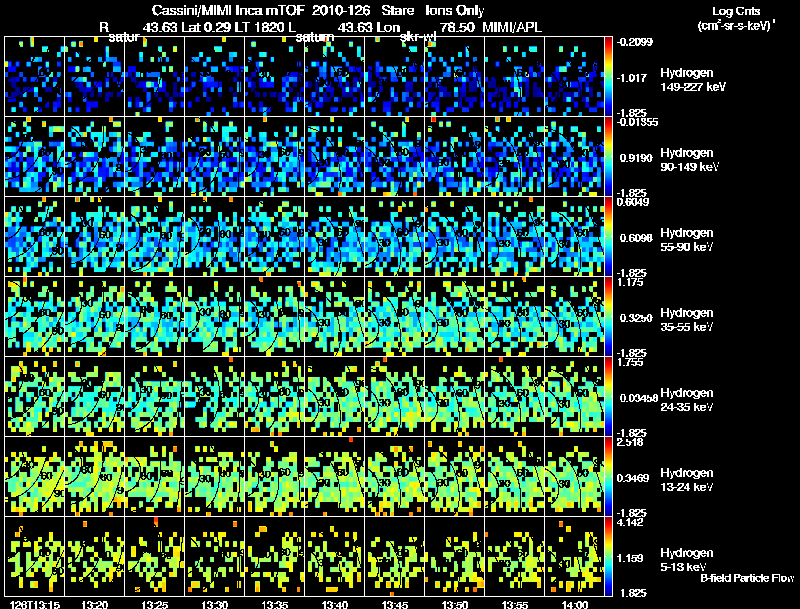Click the '0.9190' colorbar value
Screen dimensions: 800x609
pos(636,158)
